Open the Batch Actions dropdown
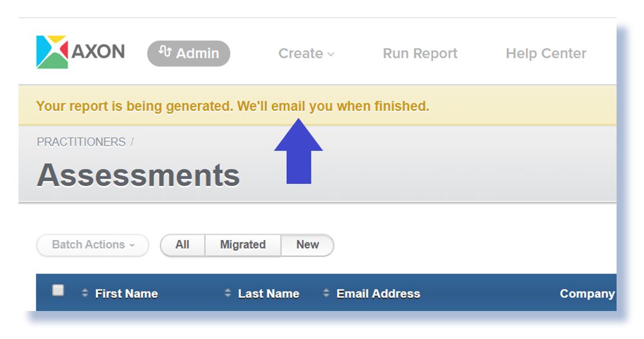Viewport: 644px width, 339px height. (x=92, y=245)
